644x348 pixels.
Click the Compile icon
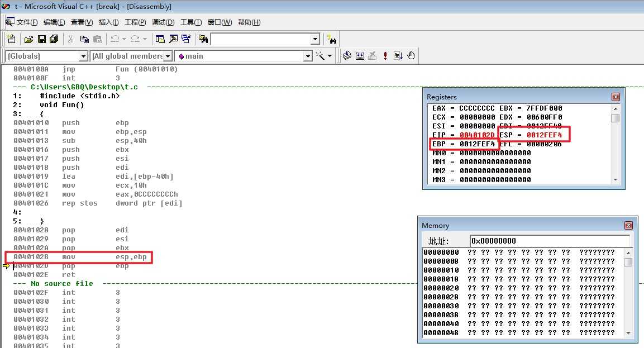tap(347, 55)
